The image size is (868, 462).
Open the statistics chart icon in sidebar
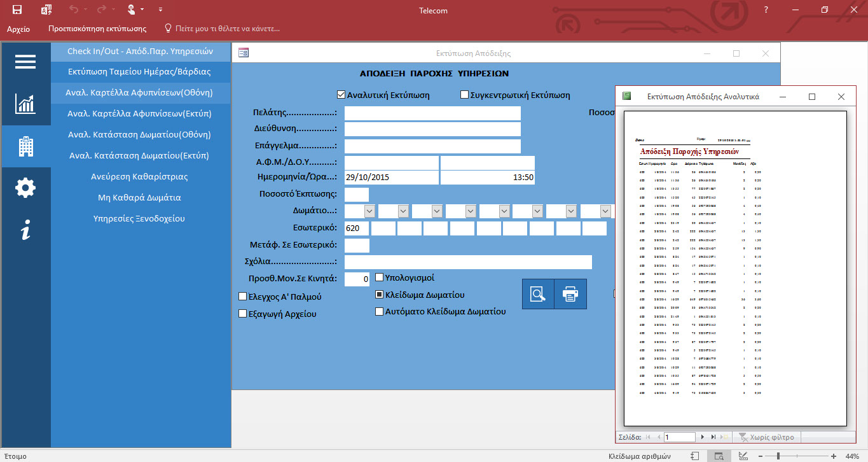click(x=25, y=104)
